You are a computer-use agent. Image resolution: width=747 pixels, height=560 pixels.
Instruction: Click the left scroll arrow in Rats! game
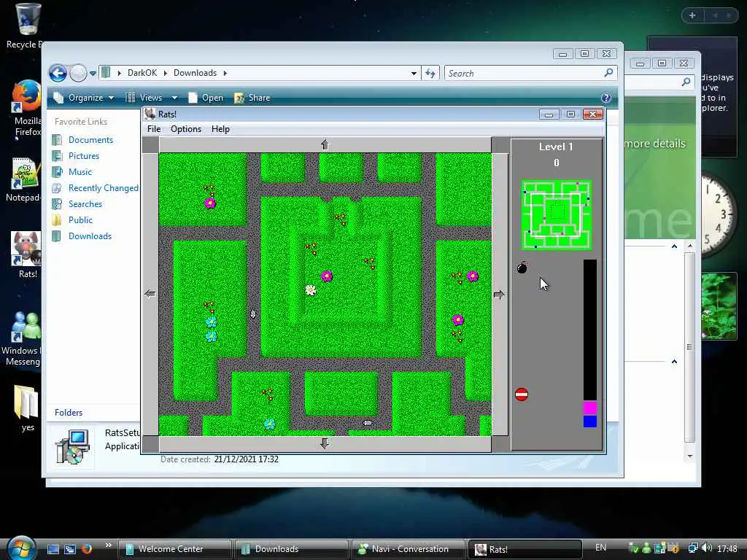point(150,294)
